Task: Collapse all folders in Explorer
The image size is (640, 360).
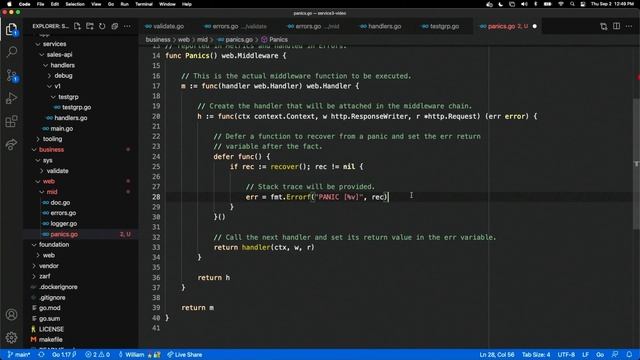Action: click(x=115, y=26)
